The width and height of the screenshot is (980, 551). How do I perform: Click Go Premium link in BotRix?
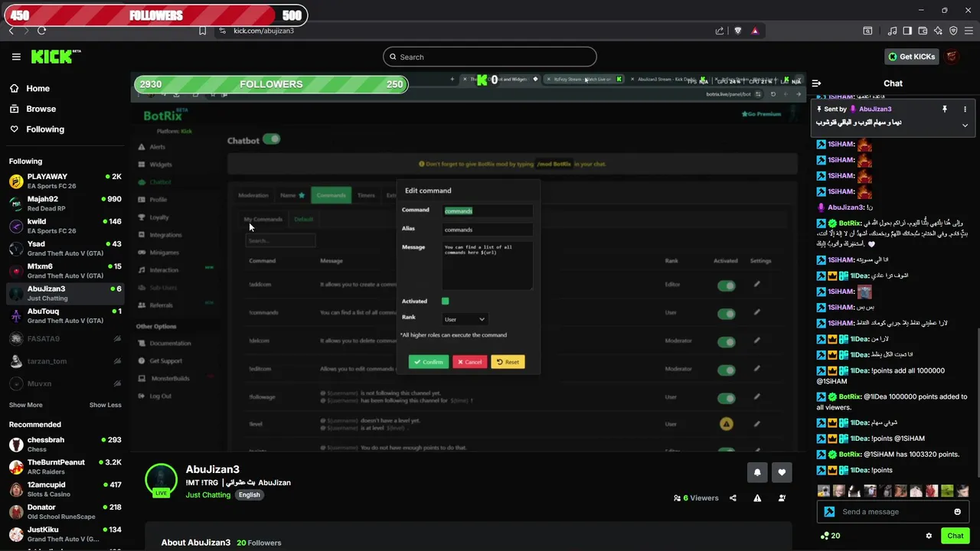(762, 114)
